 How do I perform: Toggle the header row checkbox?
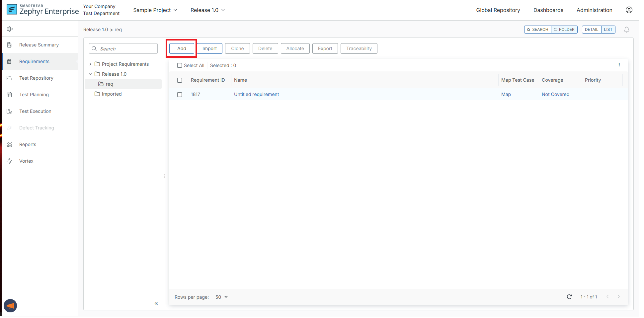(180, 80)
